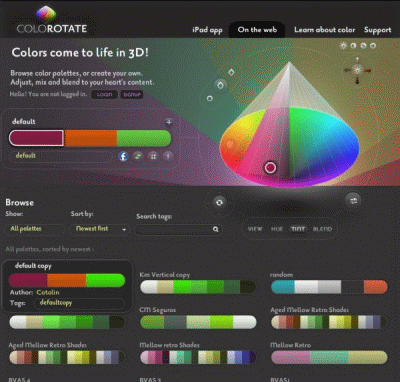Open Learn about color page
Viewport: 400px width, 382px height.
point(324,30)
